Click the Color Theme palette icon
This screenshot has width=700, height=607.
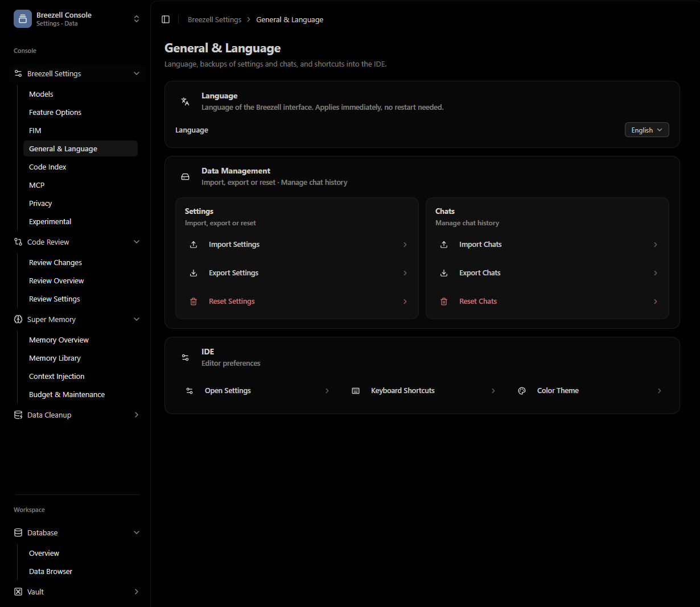click(x=522, y=390)
